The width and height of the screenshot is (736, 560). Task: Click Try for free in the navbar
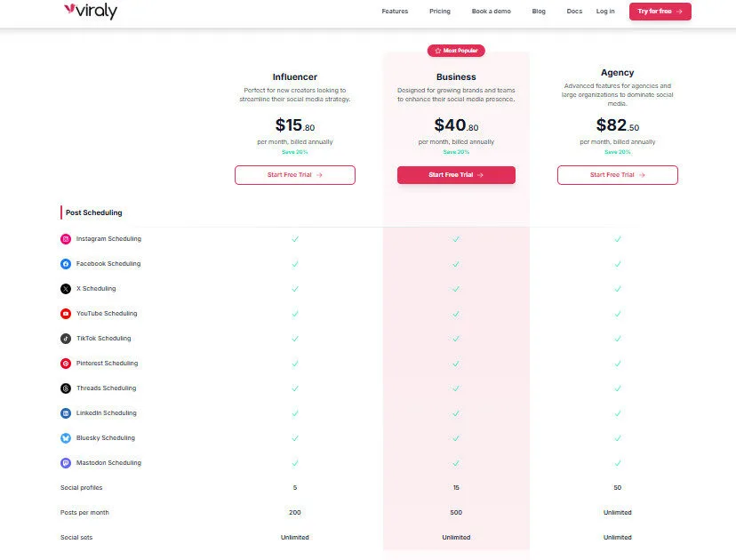(660, 12)
